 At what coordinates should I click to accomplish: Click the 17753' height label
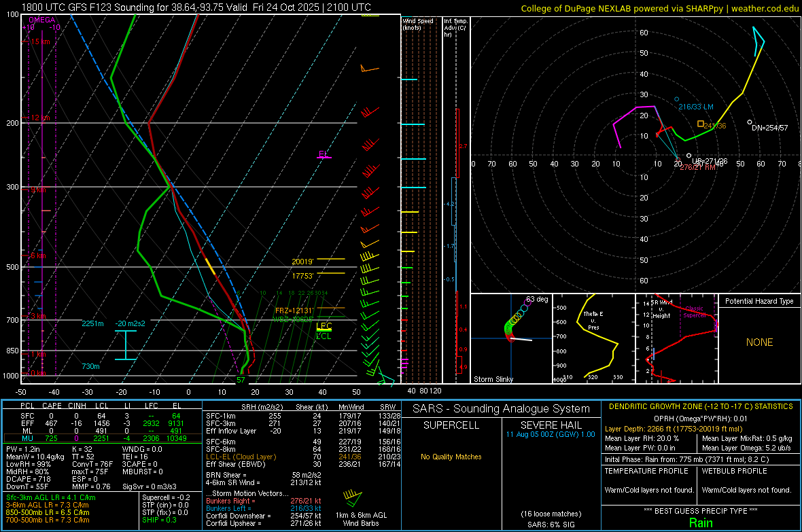tap(302, 276)
